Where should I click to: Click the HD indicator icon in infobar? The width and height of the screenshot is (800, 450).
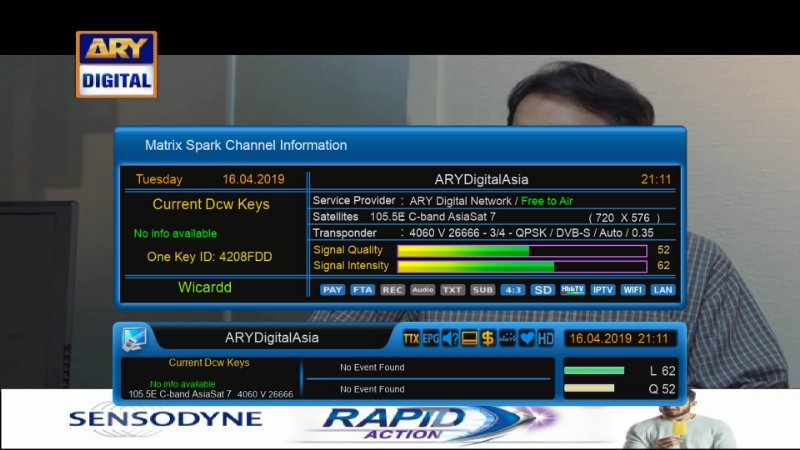[x=546, y=338]
